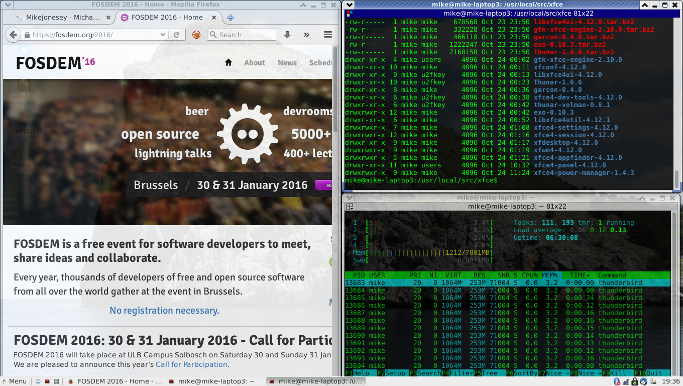Click the FOSDEM'16 logo
This screenshot has height=386, width=683.
pos(55,63)
